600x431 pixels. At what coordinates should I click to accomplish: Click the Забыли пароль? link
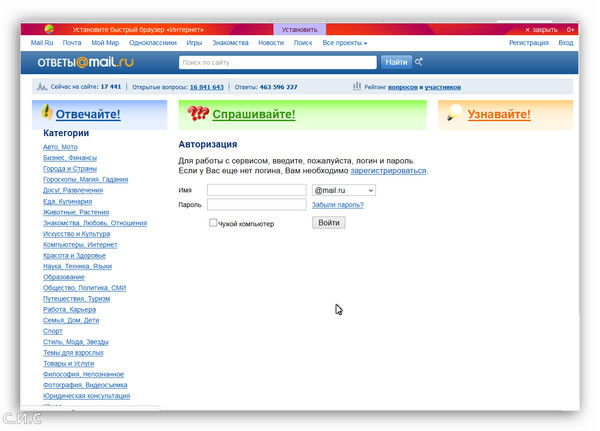coord(338,205)
